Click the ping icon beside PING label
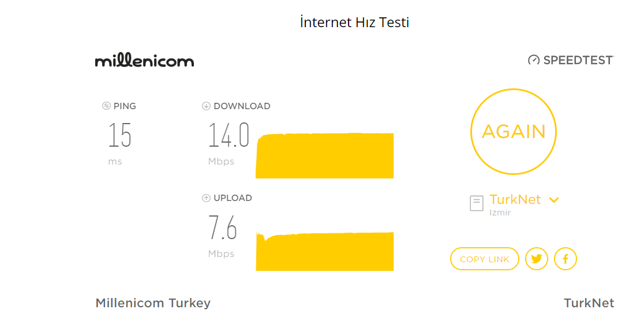This screenshot has width=644, height=324. 106,106
